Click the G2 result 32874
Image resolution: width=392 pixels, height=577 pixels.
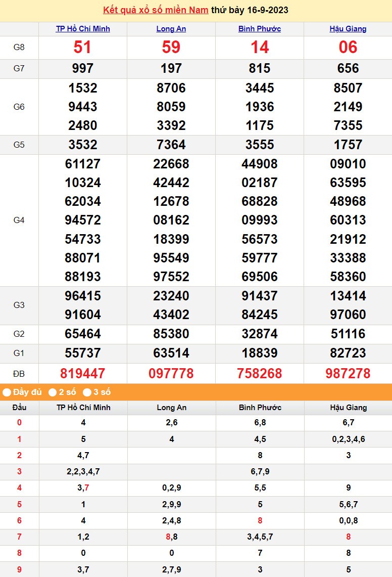coord(260,334)
